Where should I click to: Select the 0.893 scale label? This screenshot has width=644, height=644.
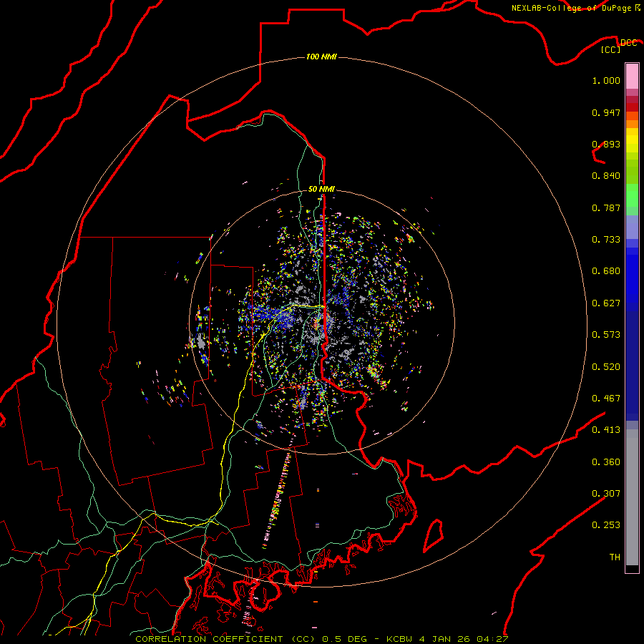click(606, 144)
